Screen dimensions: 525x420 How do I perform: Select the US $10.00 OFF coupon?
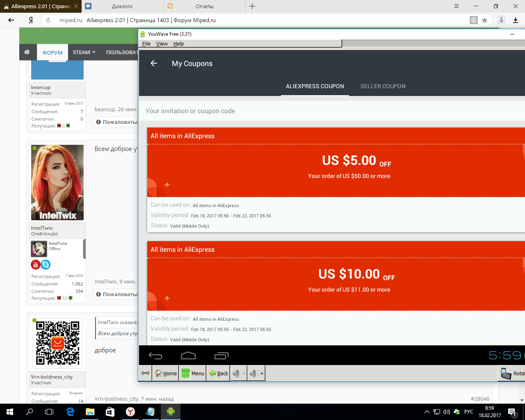point(336,293)
